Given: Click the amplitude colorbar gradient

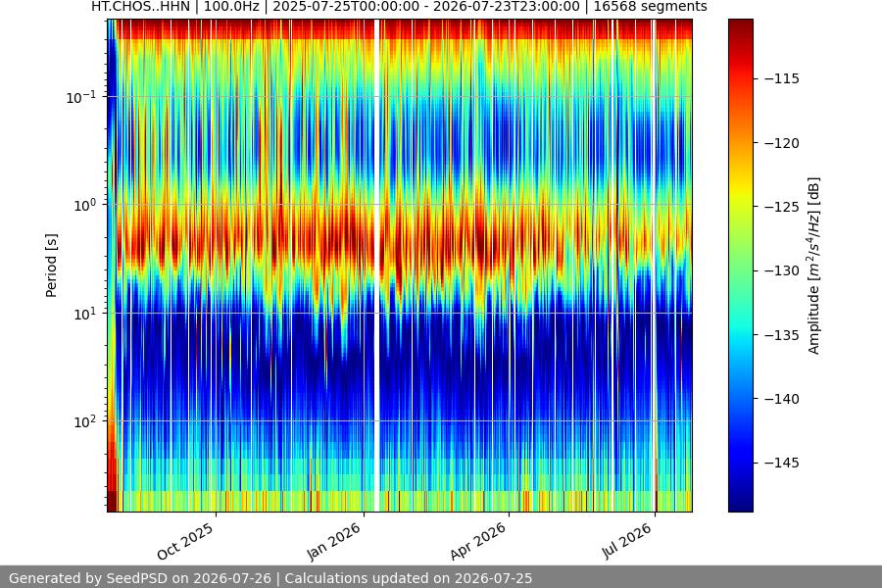Looking at the screenshot, I should point(740,266).
